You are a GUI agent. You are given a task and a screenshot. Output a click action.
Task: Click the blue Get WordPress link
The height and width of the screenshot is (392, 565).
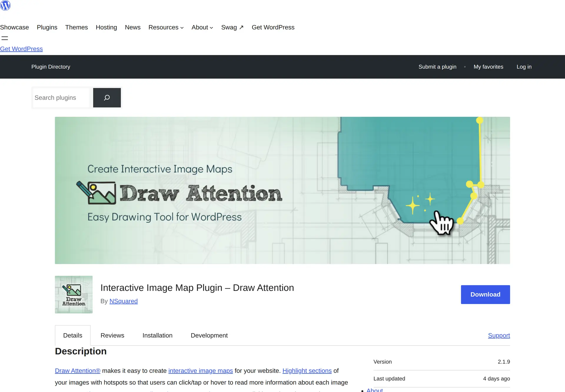click(21, 49)
